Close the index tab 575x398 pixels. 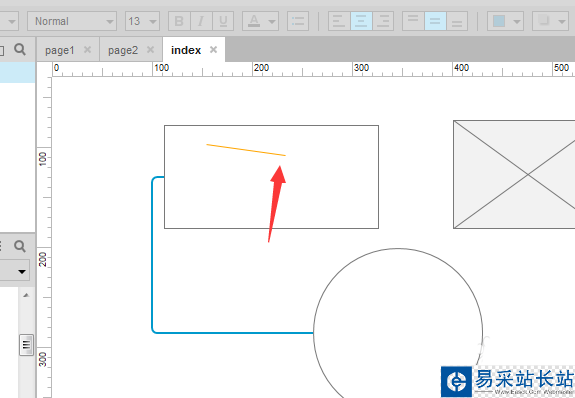[x=213, y=50]
